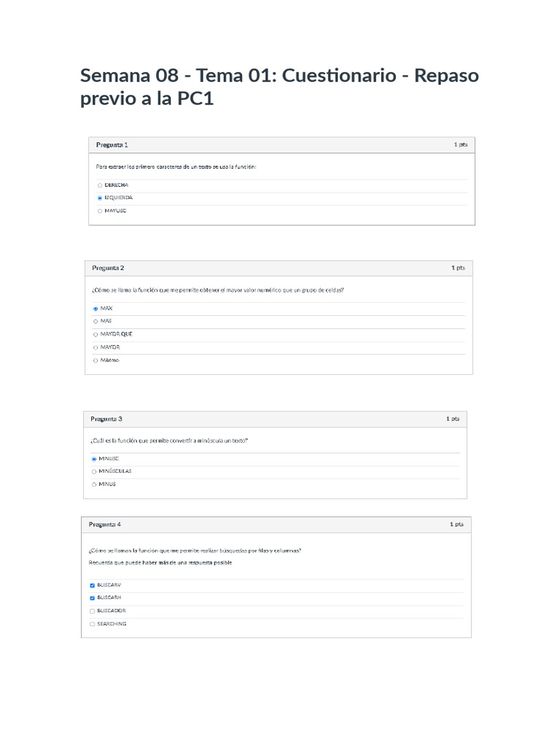
Task: Click the Pregunta 4 header
Action: [105, 524]
